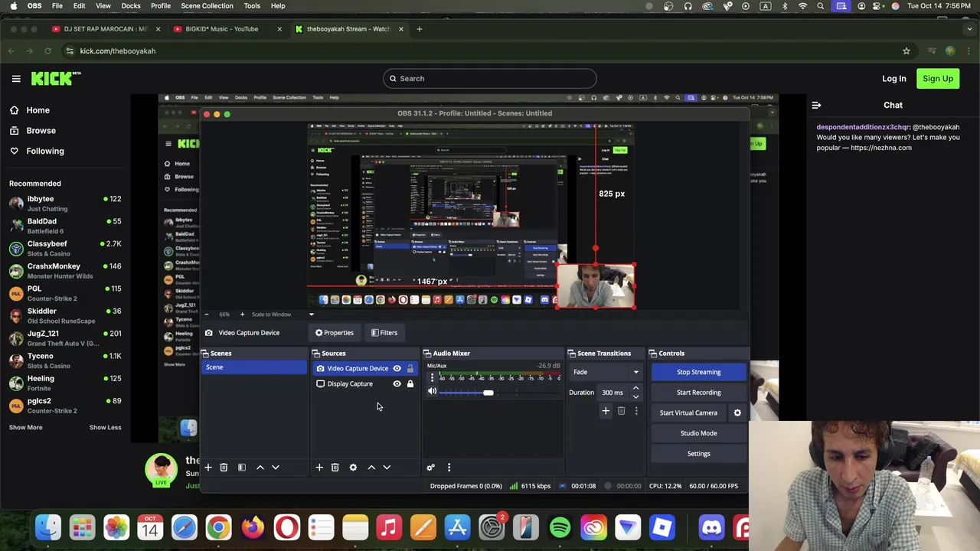Open ibbytee recommended channel

pyautogui.click(x=65, y=204)
